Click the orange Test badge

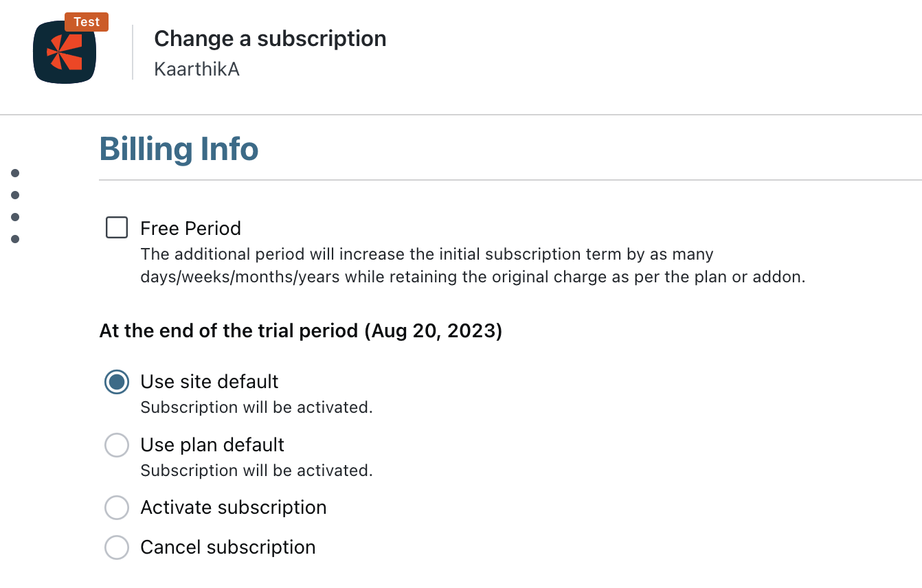[x=87, y=22]
